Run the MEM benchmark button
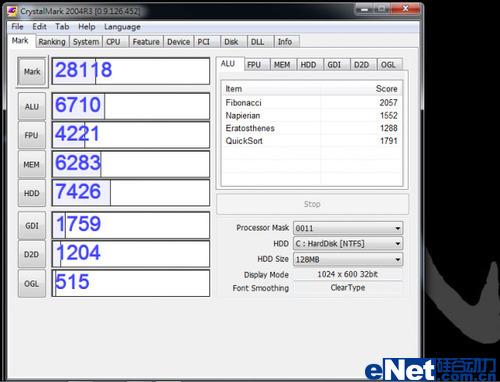This screenshot has height=382, width=500. pos(32,164)
